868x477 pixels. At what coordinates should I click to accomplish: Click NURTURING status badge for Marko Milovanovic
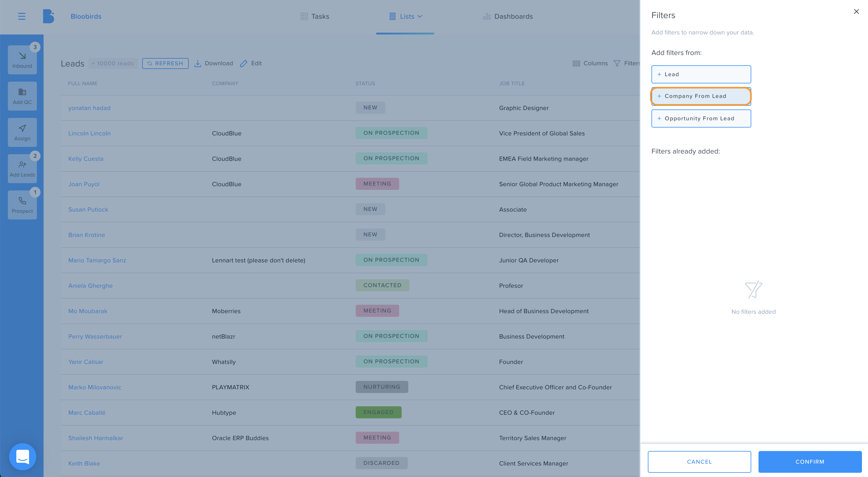pos(382,387)
